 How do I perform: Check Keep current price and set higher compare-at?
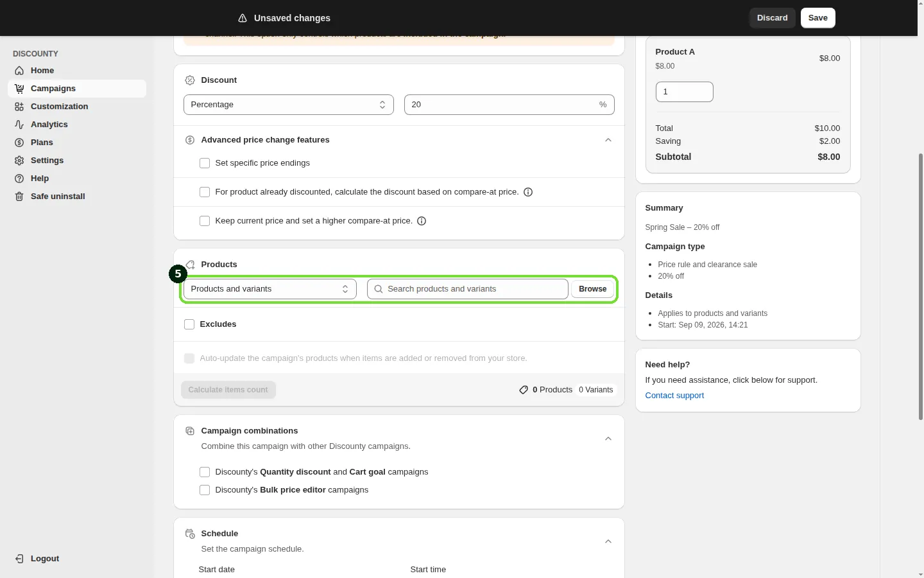(x=205, y=221)
